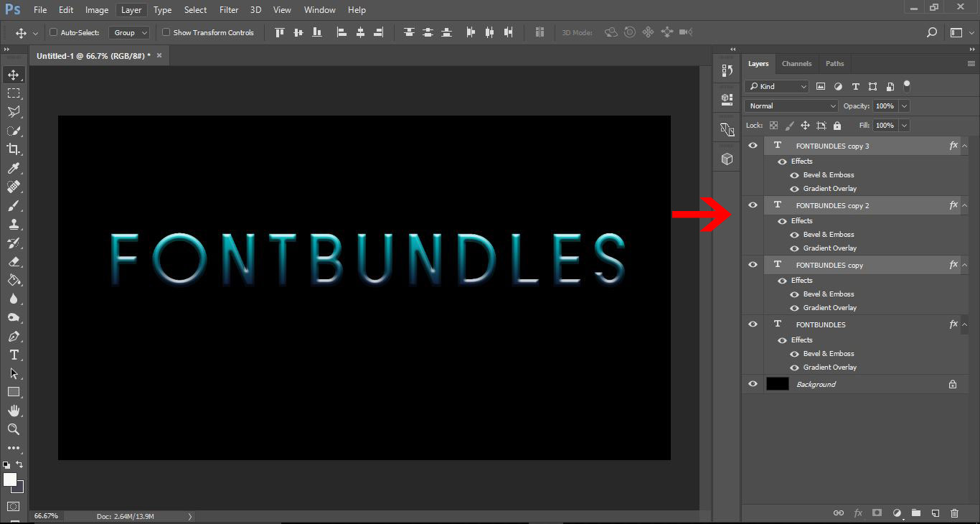Collapse effects of FONTBUNDLES copy 3 layer
The height and width of the screenshot is (524, 980).
pos(965,146)
